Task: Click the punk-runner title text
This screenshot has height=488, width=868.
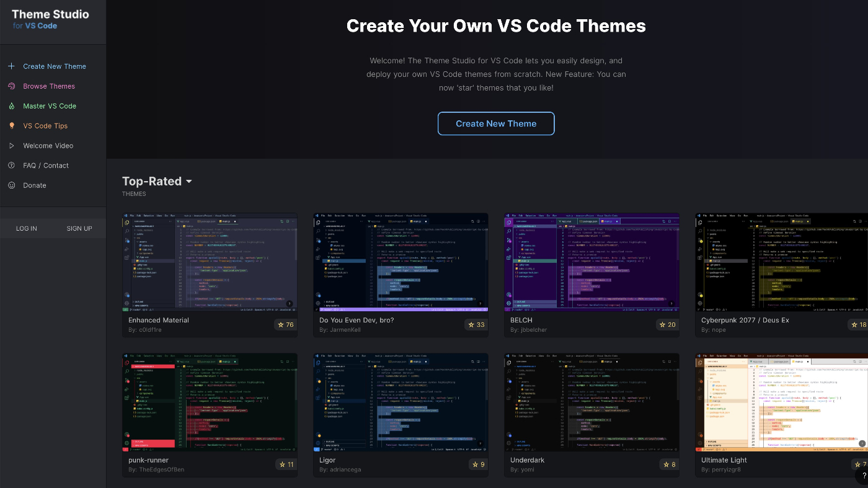Action: click(148, 460)
